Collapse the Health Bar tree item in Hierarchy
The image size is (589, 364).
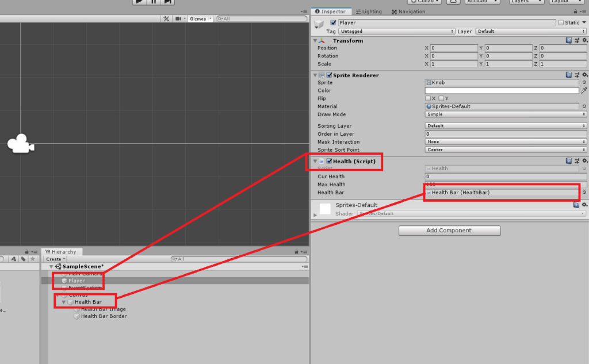pyautogui.click(x=64, y=302)
